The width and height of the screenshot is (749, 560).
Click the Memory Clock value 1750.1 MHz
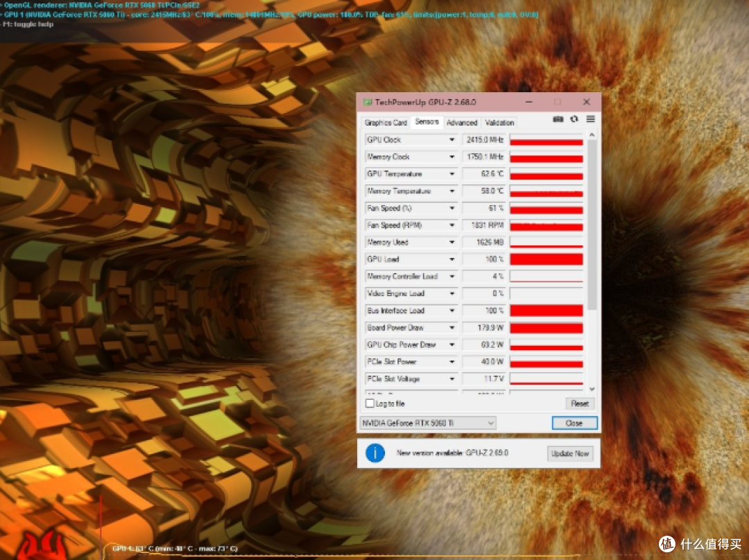coord(484,157)
